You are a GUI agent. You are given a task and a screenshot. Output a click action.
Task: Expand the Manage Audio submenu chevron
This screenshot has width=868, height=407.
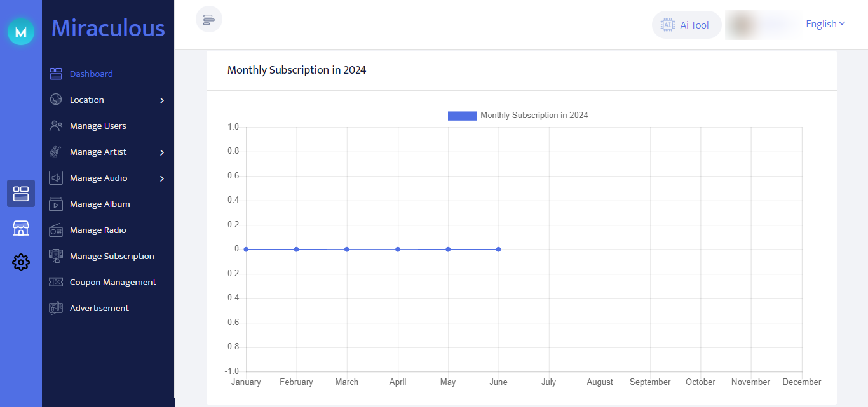point(162,178)
